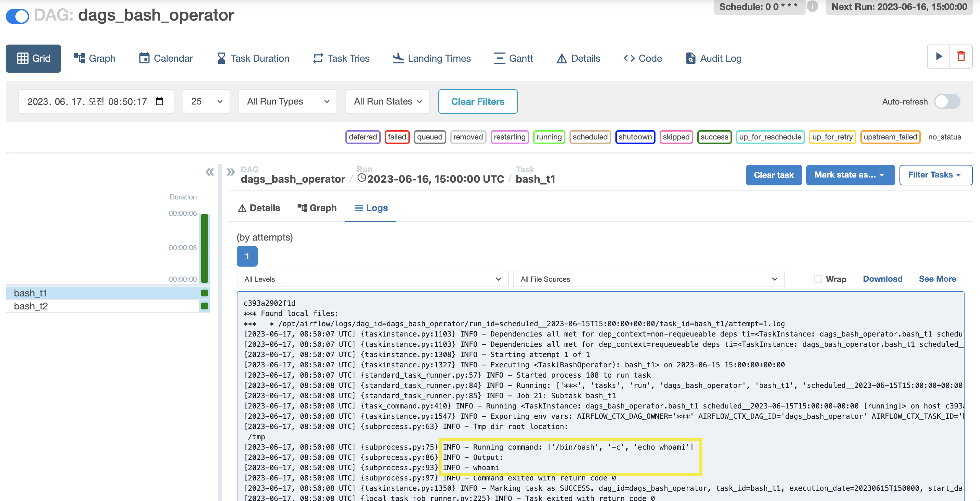Click the skipped status legend badge
The image size is (980, 501).
click(x=676, y=137)
